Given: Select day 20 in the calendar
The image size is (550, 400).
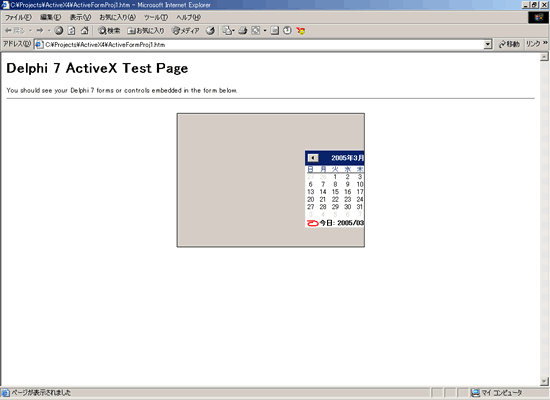Looking at the screenshot, I should coord(310,199).
